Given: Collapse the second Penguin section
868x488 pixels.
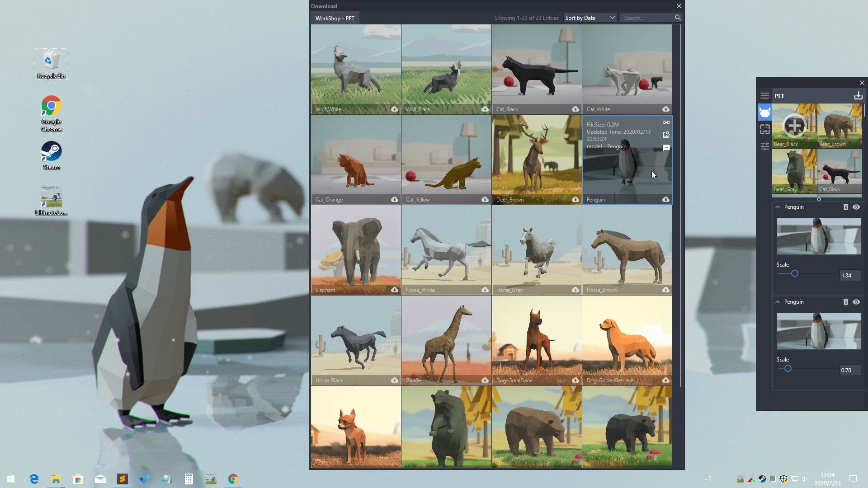Looking at the screenshot, I should (x=778, y=302).
